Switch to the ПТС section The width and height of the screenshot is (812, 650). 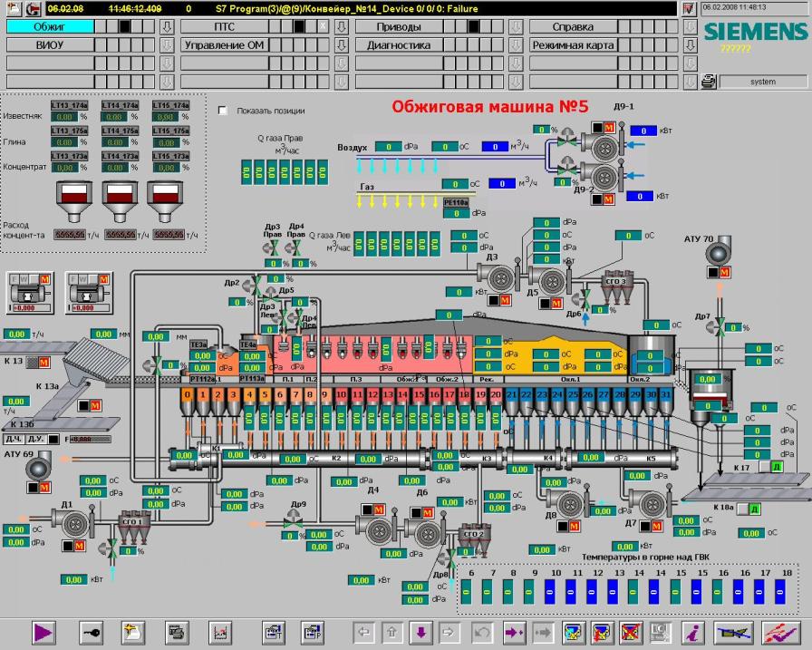[x=224, y=26]
